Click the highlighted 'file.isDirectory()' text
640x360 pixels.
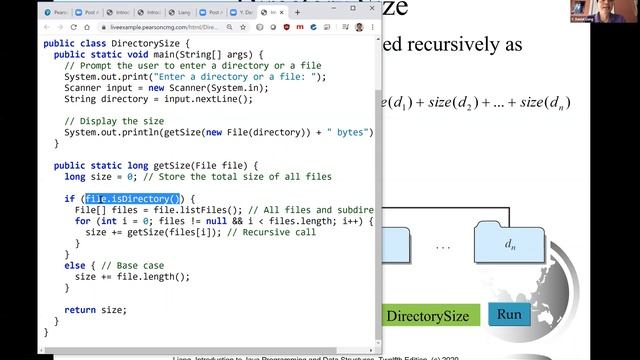133,199
